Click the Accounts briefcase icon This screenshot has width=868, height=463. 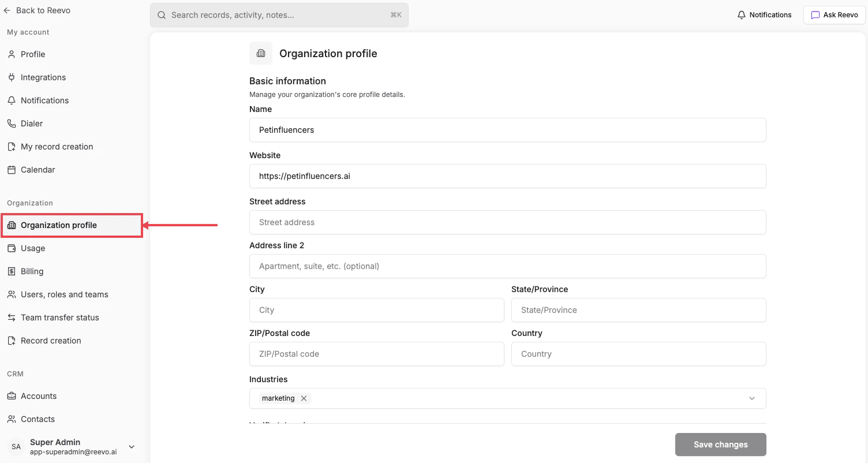12,396
